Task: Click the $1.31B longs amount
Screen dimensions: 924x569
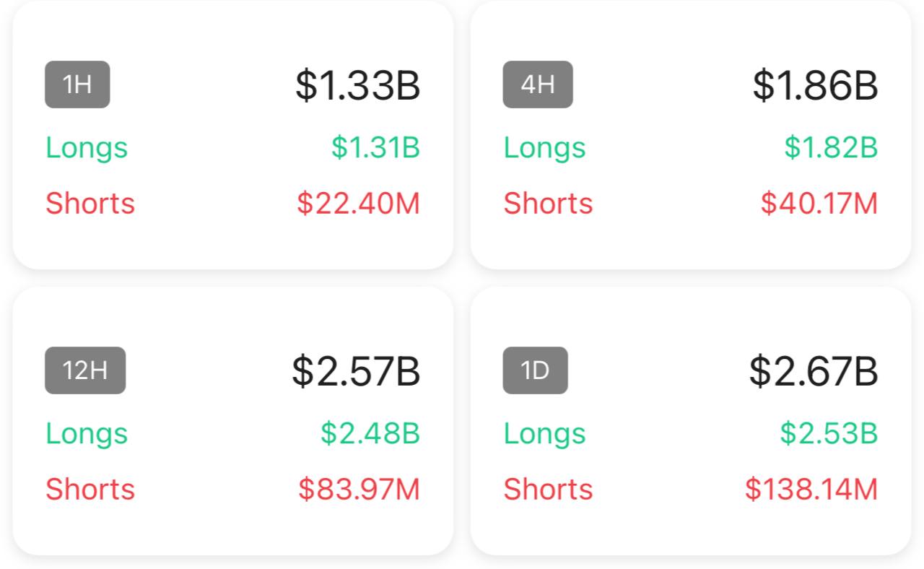Action: click(x=375, y=148)
